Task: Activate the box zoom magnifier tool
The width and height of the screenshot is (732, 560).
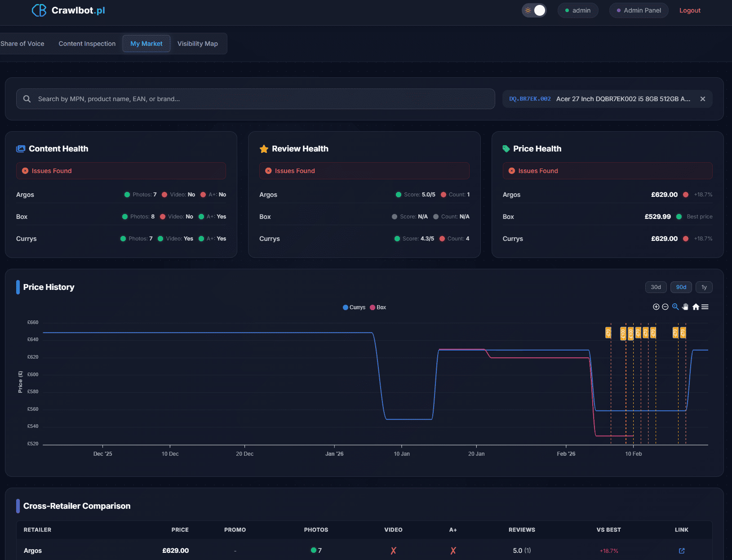Action: click(x=675, y=307)
